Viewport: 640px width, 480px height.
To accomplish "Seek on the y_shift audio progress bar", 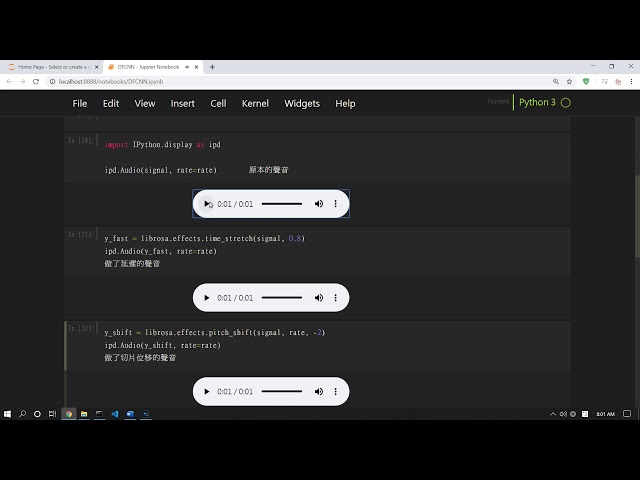I will tap(282, 391).
